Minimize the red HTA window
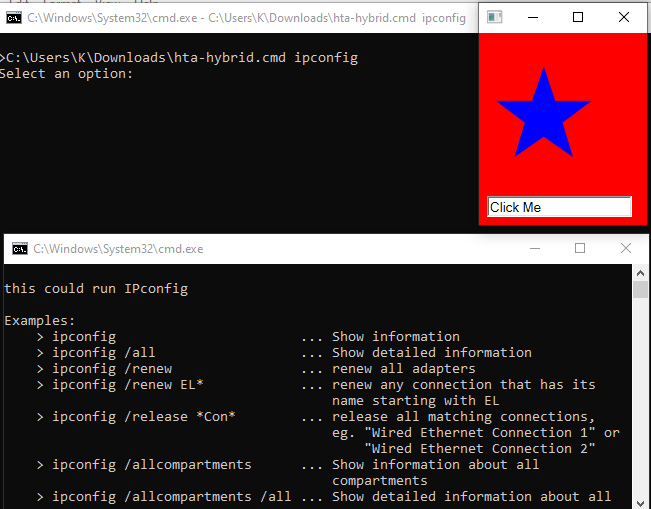This screenshot has height=509, width=651. pyautogui.click(x=533, y=17)
